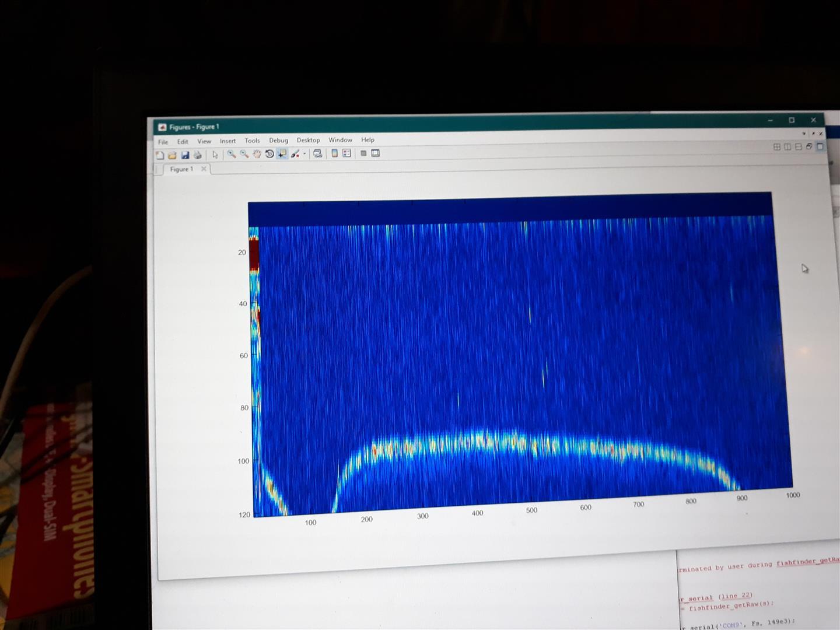Split figures top and bottom layout
840x630 pixels.
(x=798, y=147)
